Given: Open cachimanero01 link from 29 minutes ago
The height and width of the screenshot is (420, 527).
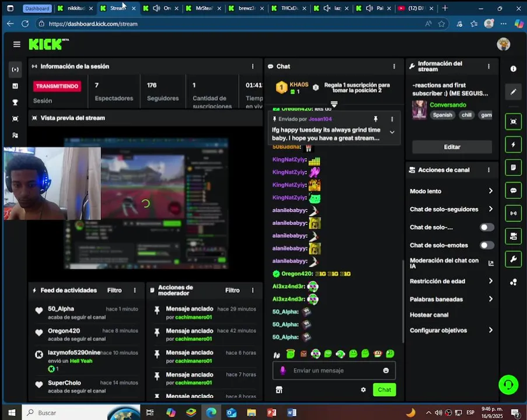Looking at the screenshot, I should click(x=194, y=317).
